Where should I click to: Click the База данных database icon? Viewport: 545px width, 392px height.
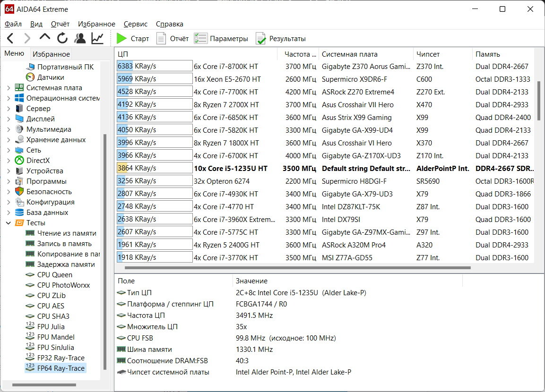coord(19,213)
